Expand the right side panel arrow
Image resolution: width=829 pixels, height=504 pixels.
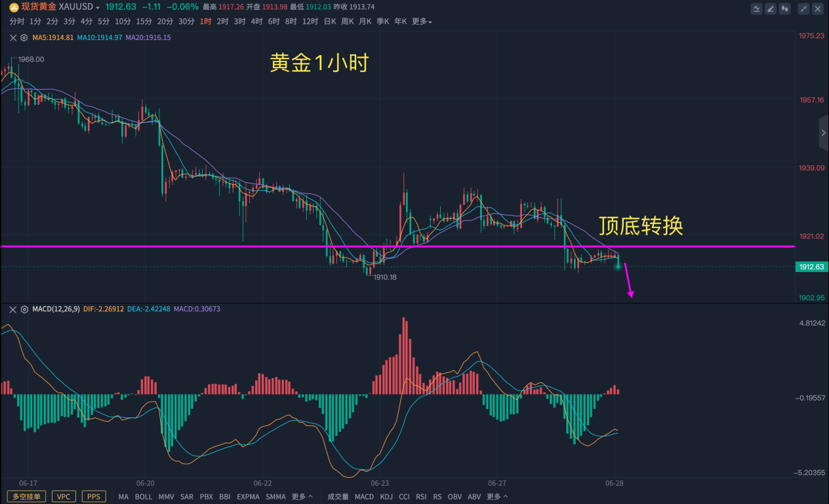(824, 133)
